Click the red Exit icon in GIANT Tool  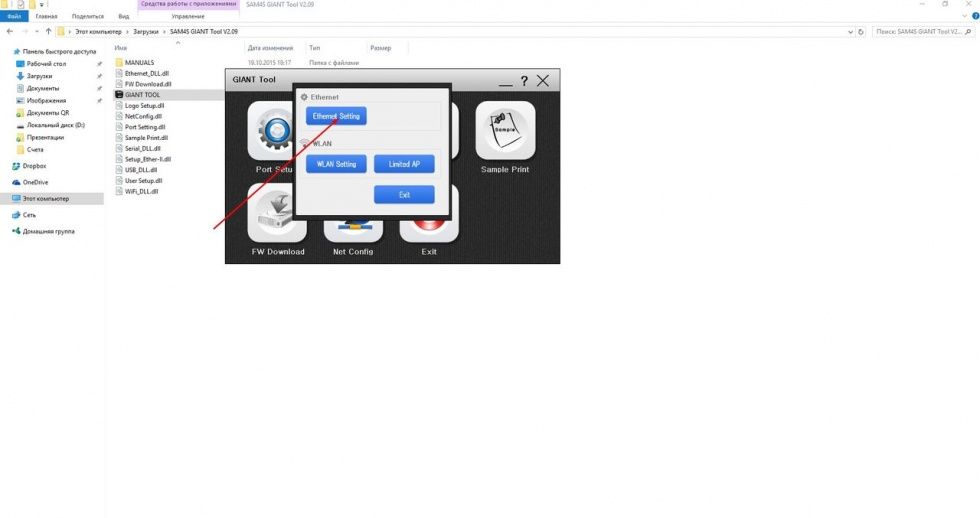pyautogui.click(x=429, y=231)
